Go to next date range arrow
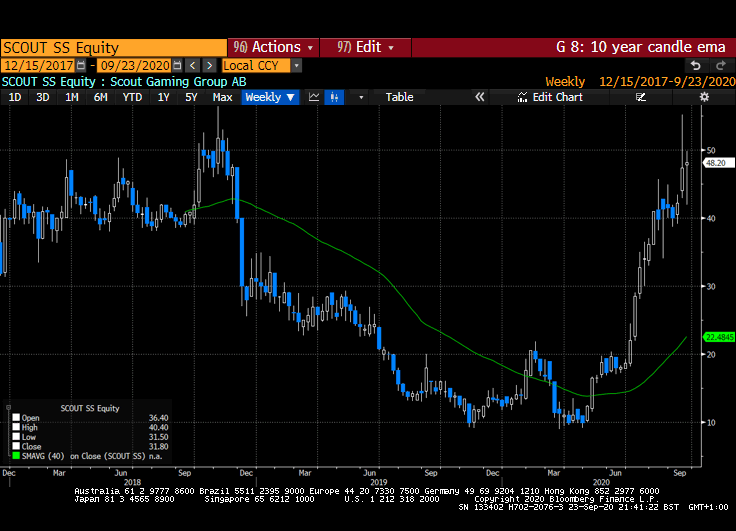Image resolution: width=736 pixels, height=531 pixels. click(x=210, y=65)
